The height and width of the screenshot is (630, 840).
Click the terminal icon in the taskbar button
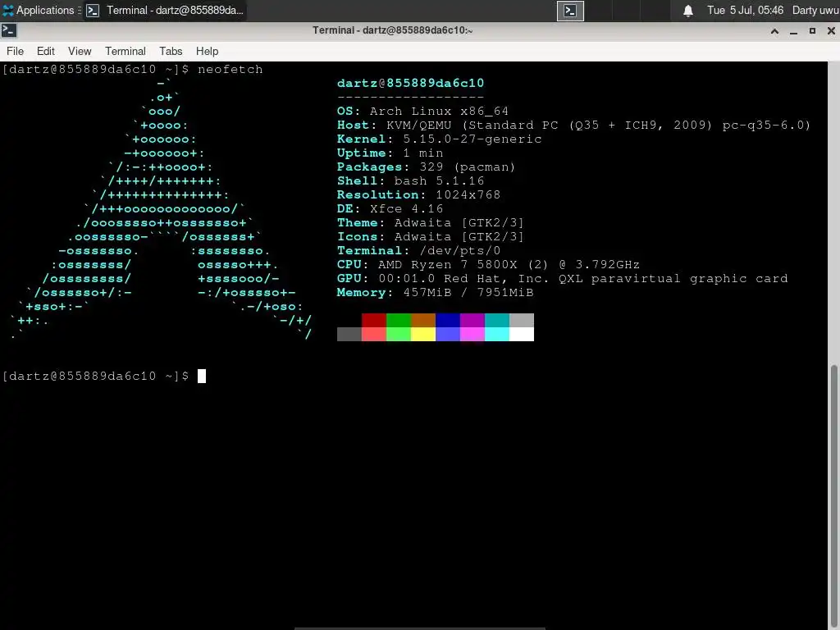tap(93, 10)
